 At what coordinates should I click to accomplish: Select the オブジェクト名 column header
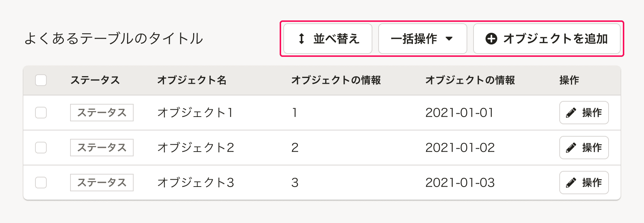coord(192,80)
